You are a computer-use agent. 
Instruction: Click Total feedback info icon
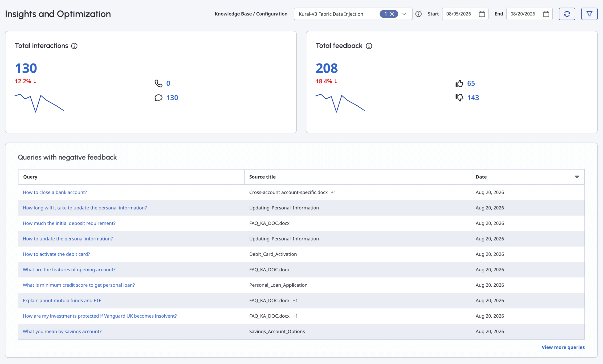369,46
